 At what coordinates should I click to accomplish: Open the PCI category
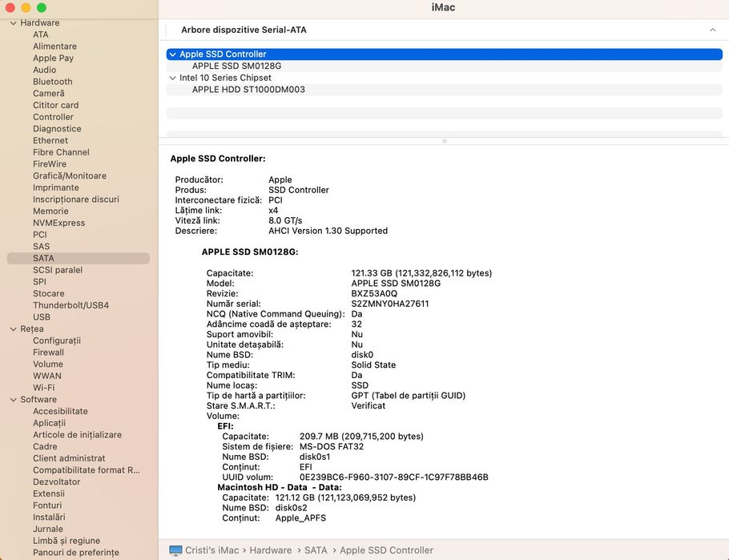click(x=40, y=235)
